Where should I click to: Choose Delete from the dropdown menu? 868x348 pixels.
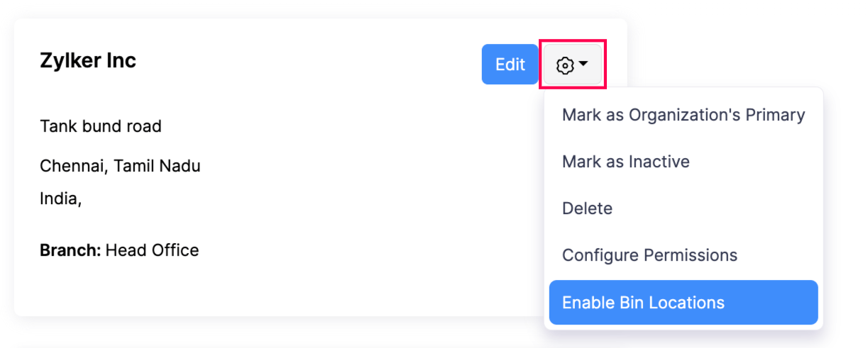[x=587, y=208]
